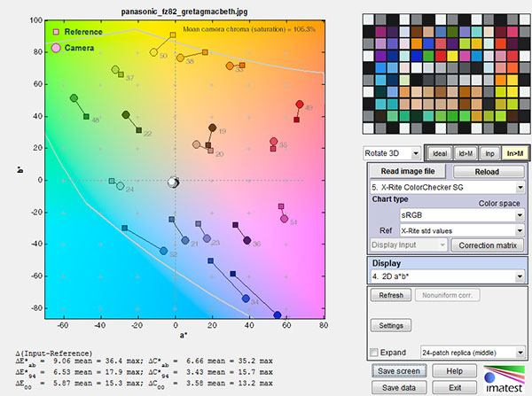The width and height of the screenshot is (532, 396).
Task: Open the 24-patch replica (middle) dropdown
Action: tap(473, 353)
